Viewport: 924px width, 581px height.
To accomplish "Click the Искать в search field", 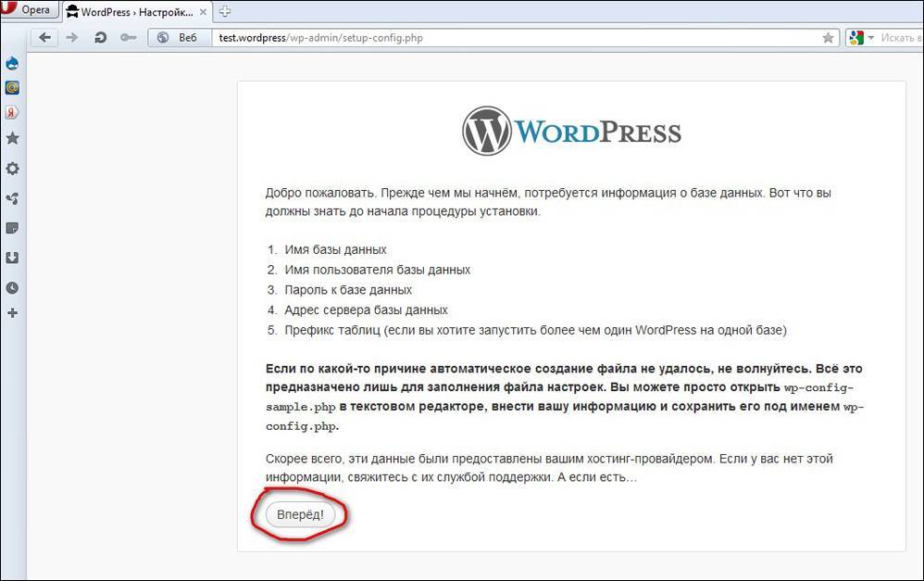I will click(900, 38).
